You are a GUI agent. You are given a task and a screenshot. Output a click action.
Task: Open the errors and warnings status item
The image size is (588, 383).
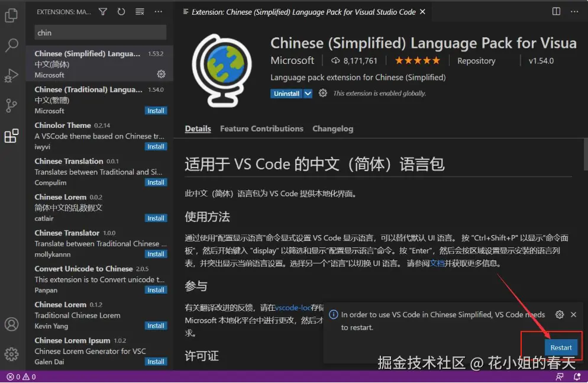pyautogui.click(x=21, y=376)
